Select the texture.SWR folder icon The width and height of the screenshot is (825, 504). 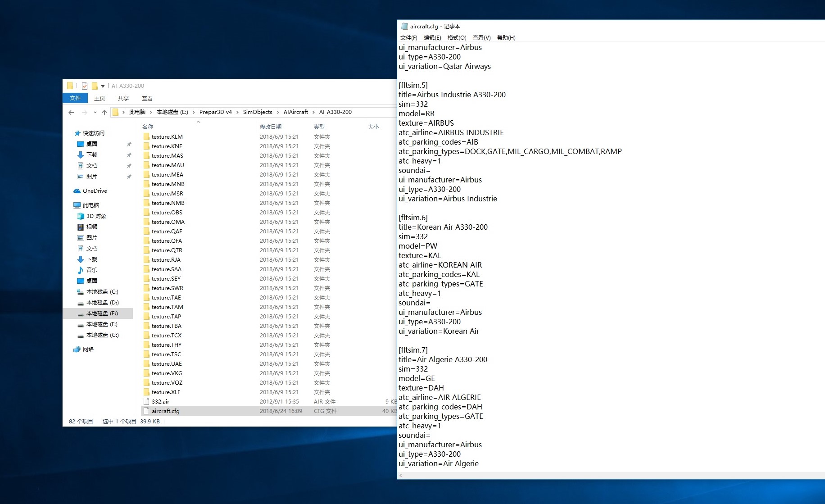pos(146,288)
